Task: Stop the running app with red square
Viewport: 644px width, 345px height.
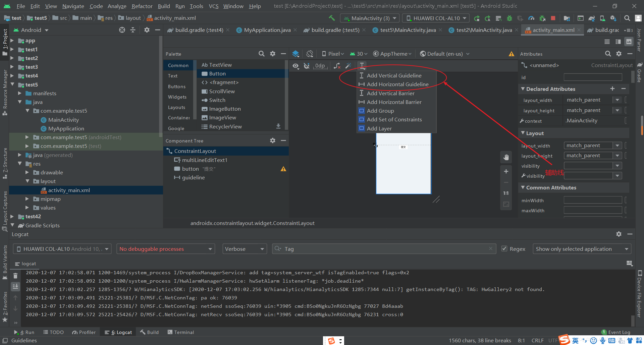Action: [553, 18]
